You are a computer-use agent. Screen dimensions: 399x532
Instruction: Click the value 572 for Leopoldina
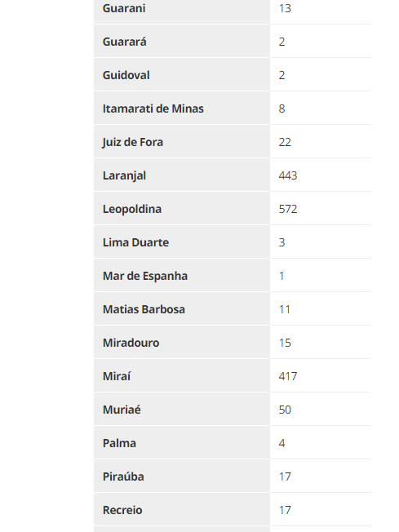coord(288,209)
